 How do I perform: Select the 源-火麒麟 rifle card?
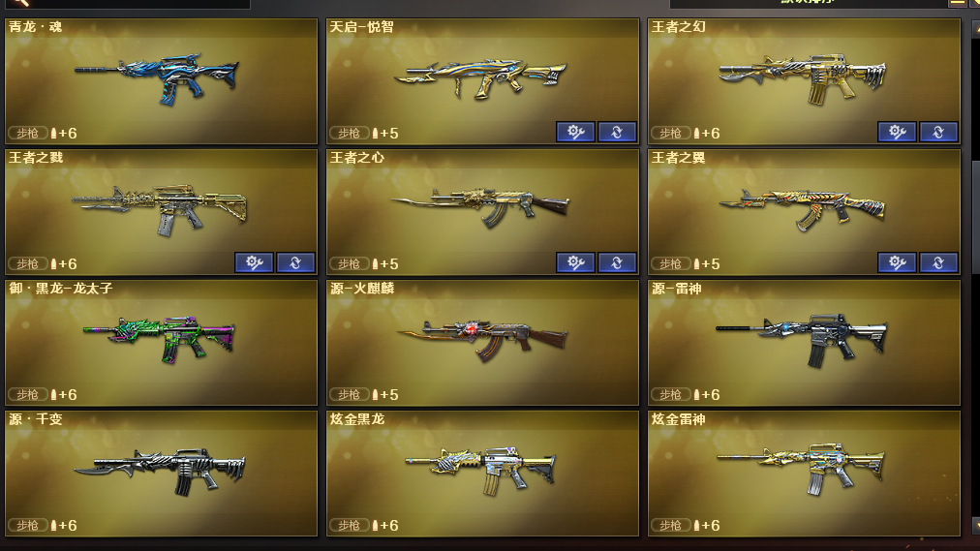(x=482, y=343)
